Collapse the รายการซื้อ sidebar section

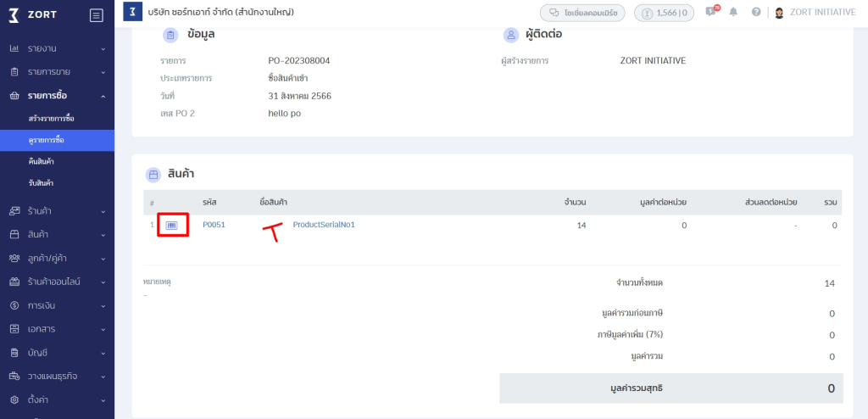coord(57,96)
